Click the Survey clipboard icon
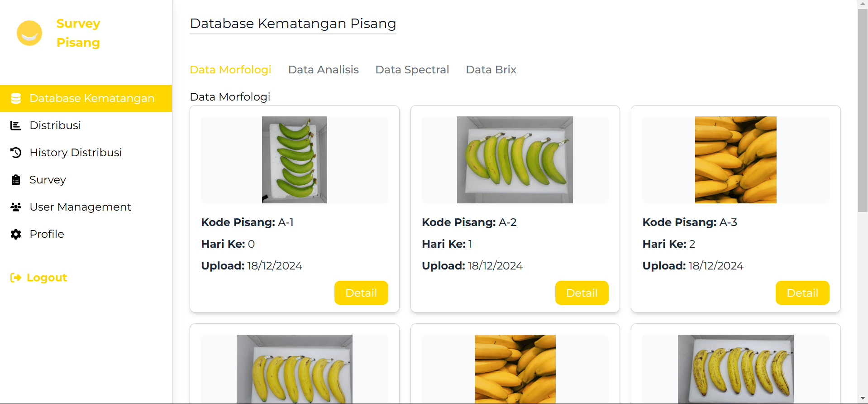The width and height of the screenshot is (868, 404). tap(16, 180)
